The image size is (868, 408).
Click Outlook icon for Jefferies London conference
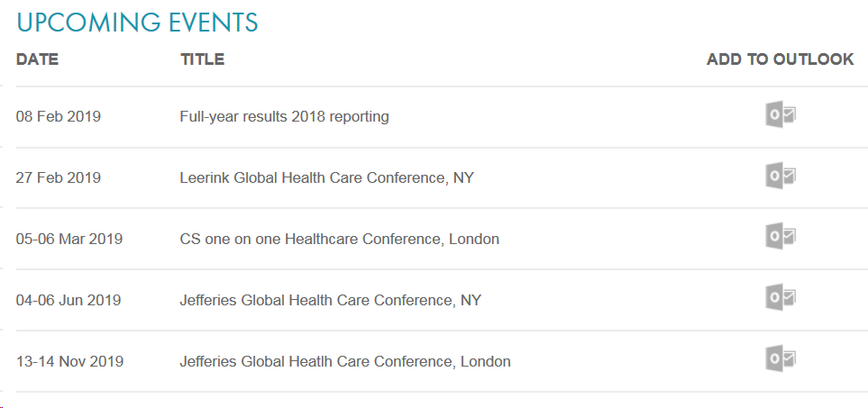[781, 359]
